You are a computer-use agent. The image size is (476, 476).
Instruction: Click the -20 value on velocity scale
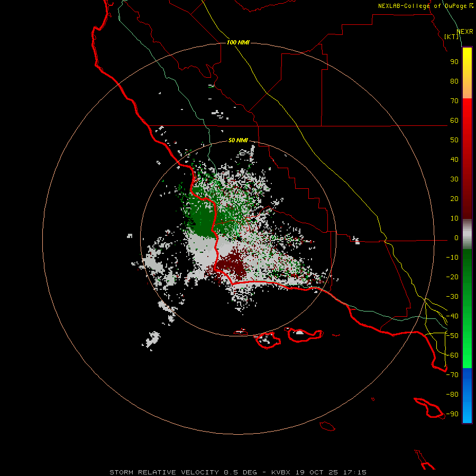click(x=452, y=277)
